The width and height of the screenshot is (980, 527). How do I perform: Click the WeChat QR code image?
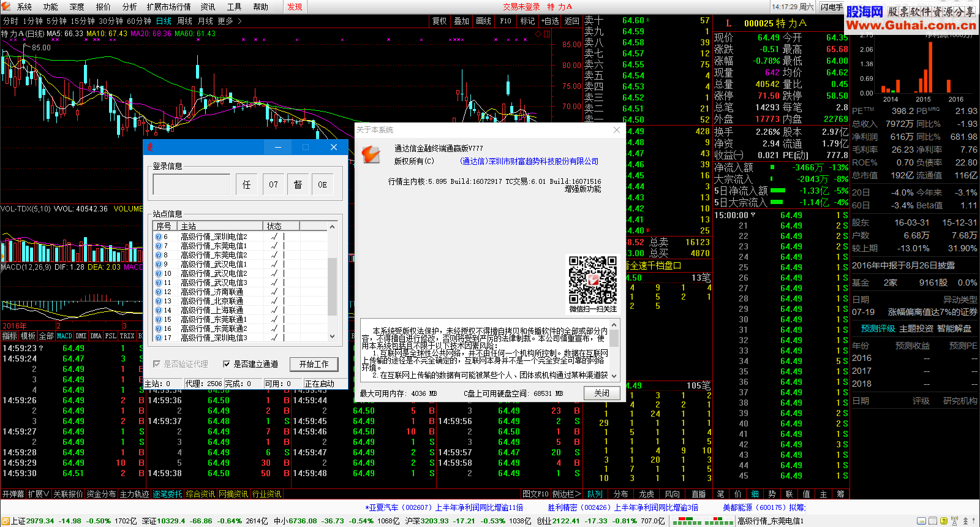click(592, 280)
